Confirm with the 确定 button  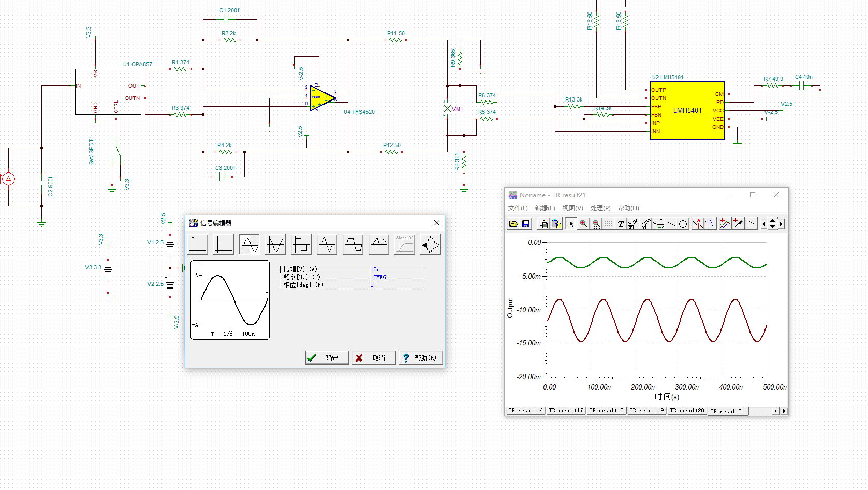click(x=327, y=358)
